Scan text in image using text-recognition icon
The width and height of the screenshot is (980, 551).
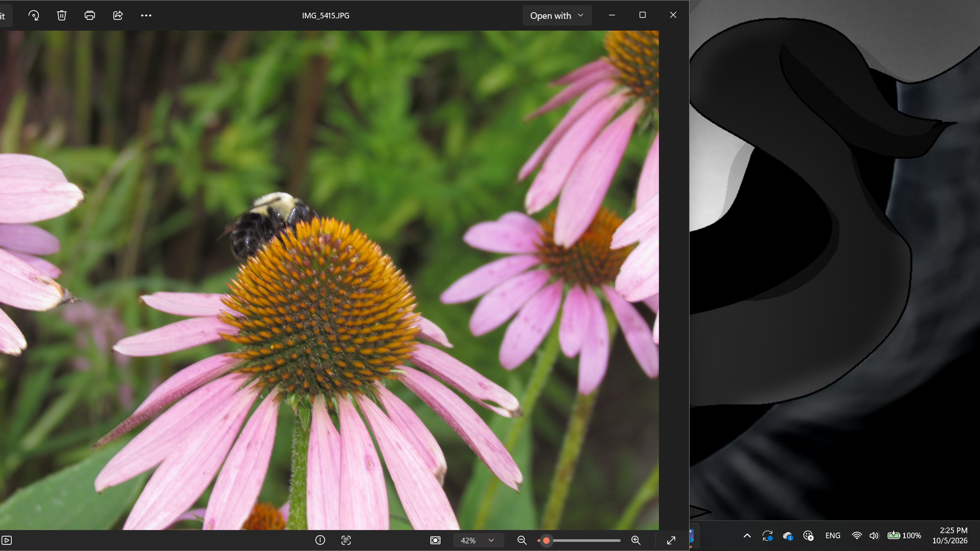pos(346,540)
